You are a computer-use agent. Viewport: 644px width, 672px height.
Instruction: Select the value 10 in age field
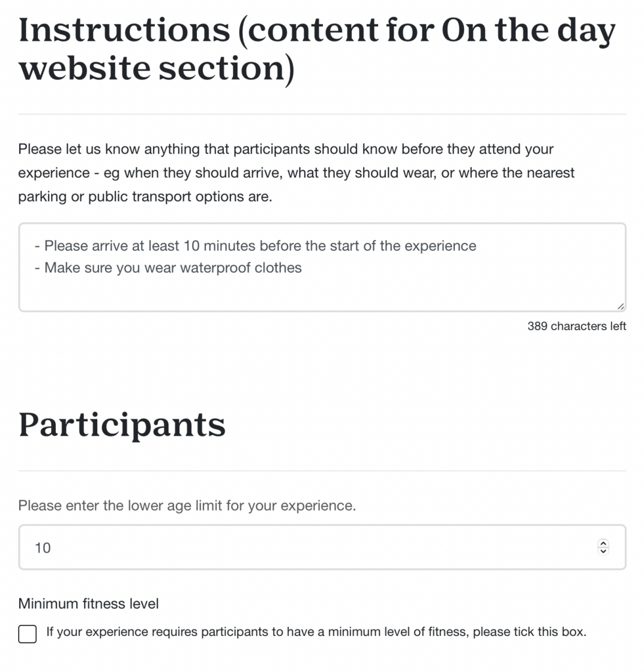pos(43,548)
